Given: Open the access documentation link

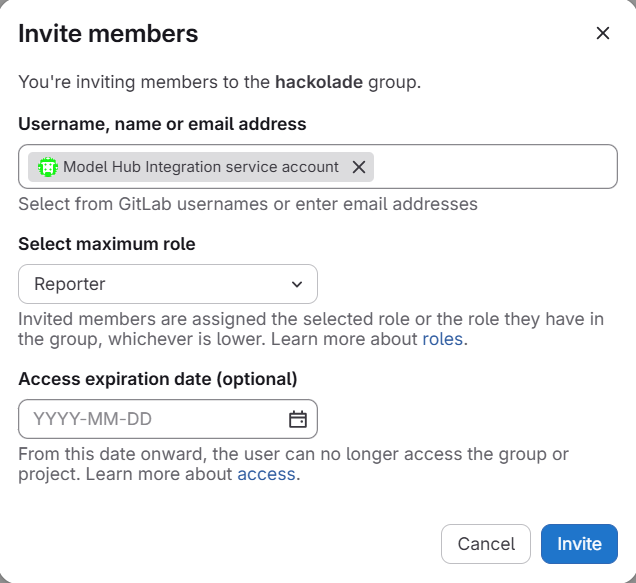Looking at the screenshot, I should (x=266, y=474).
